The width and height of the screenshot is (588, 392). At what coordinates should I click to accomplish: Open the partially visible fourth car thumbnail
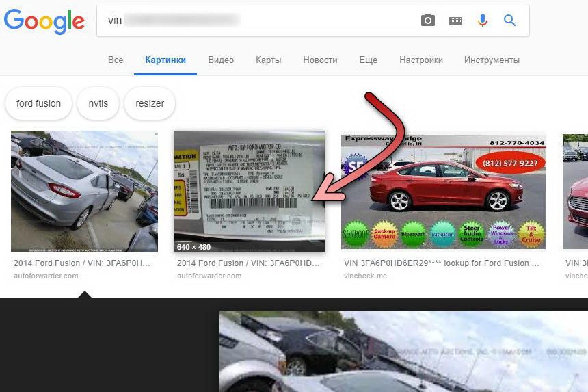(575, 192)
